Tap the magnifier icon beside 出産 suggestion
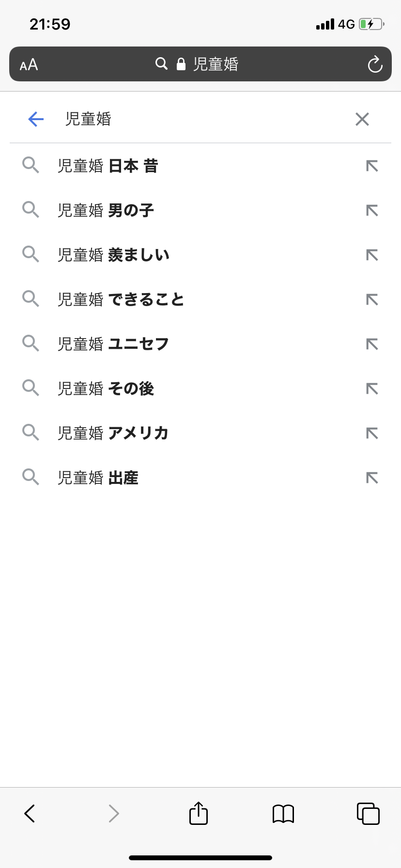The image size is (401, 868). (x=31, y=477)
